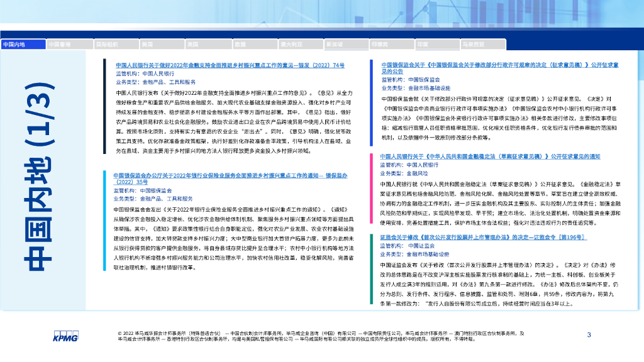Switch to the 新加坡 tab

click(347, 45)
